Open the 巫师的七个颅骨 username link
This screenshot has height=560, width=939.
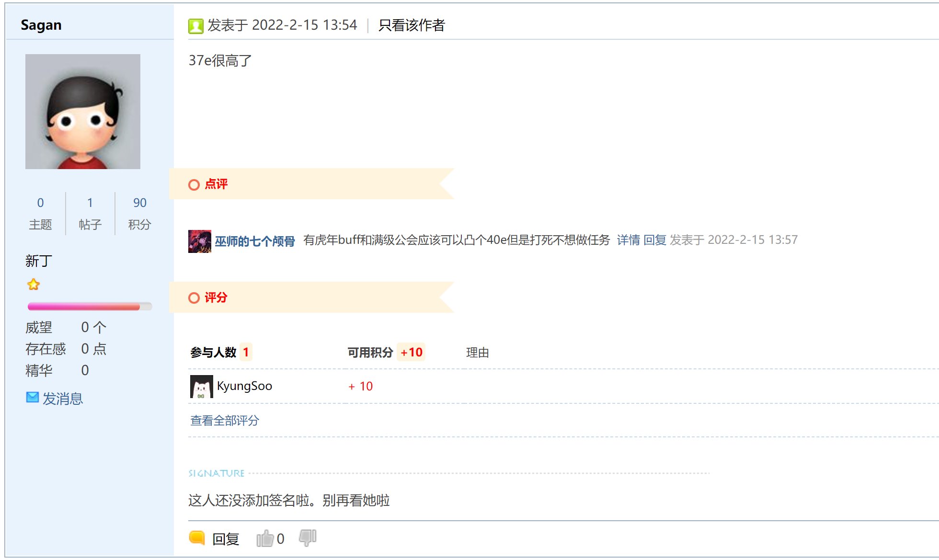[x=254, y=241]
